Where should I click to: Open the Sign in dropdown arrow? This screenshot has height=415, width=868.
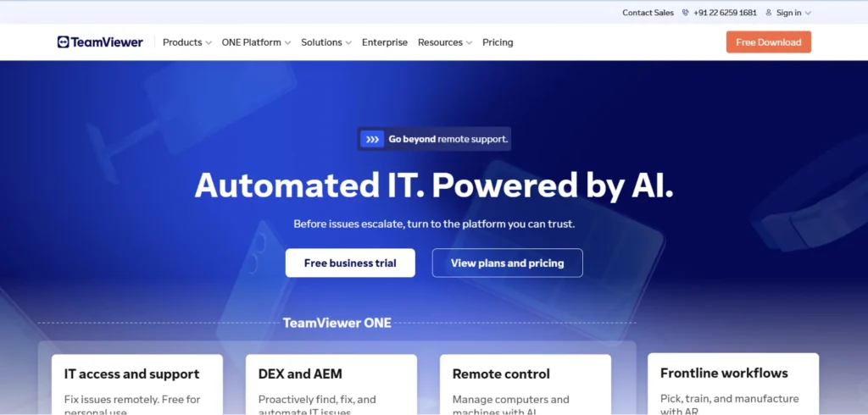tap(808, 14)
